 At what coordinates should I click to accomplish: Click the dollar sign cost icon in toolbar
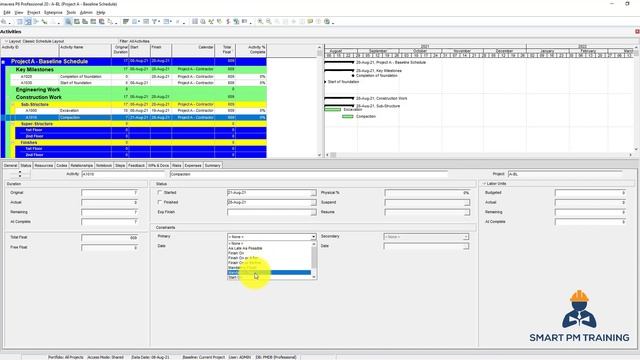click(228, 21)
